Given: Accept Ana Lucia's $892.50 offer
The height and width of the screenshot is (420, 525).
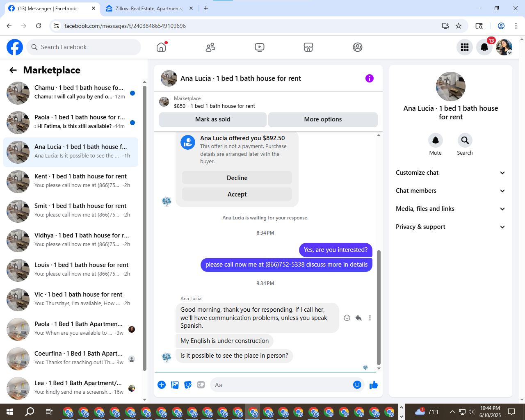Looking at the screenshot, I should [x=237, y=194].
